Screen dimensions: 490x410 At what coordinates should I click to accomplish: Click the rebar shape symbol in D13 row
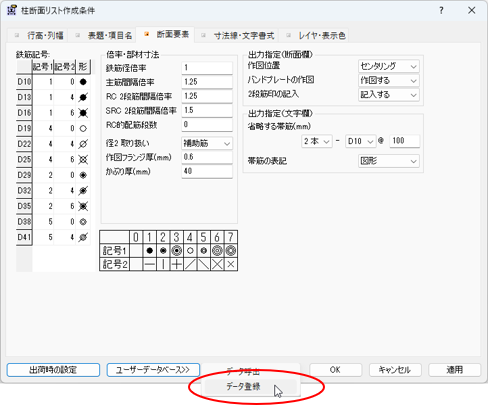tap(83, 97)
